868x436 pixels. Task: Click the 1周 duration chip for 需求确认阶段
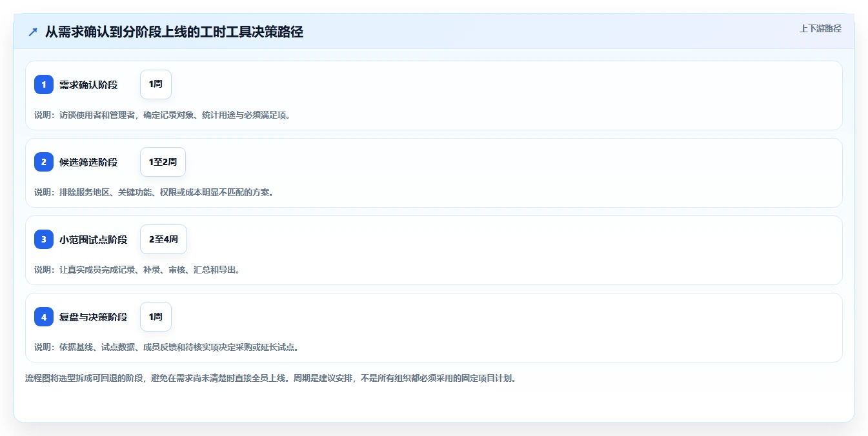[156, 84]
